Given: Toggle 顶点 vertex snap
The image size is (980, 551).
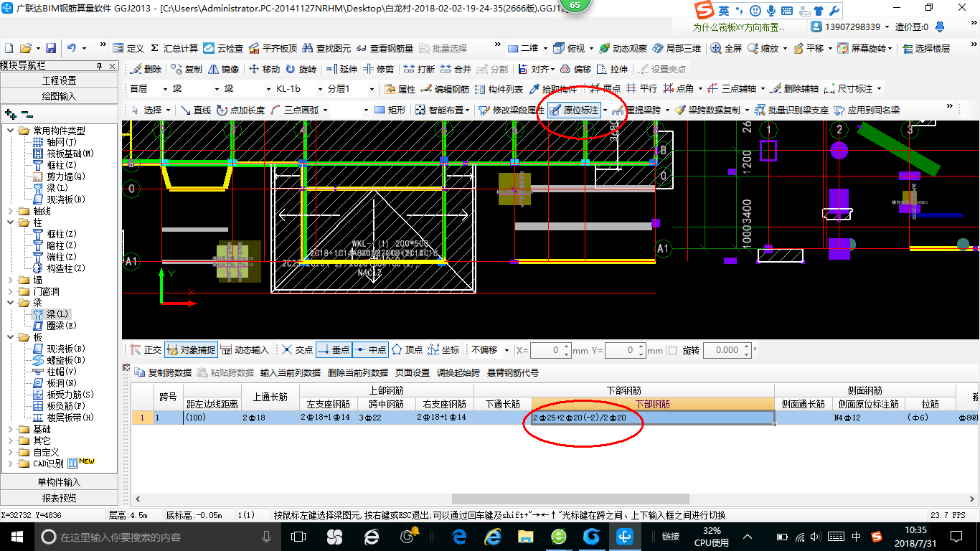Looking at the screenshot, I should [x=407, y=350].
